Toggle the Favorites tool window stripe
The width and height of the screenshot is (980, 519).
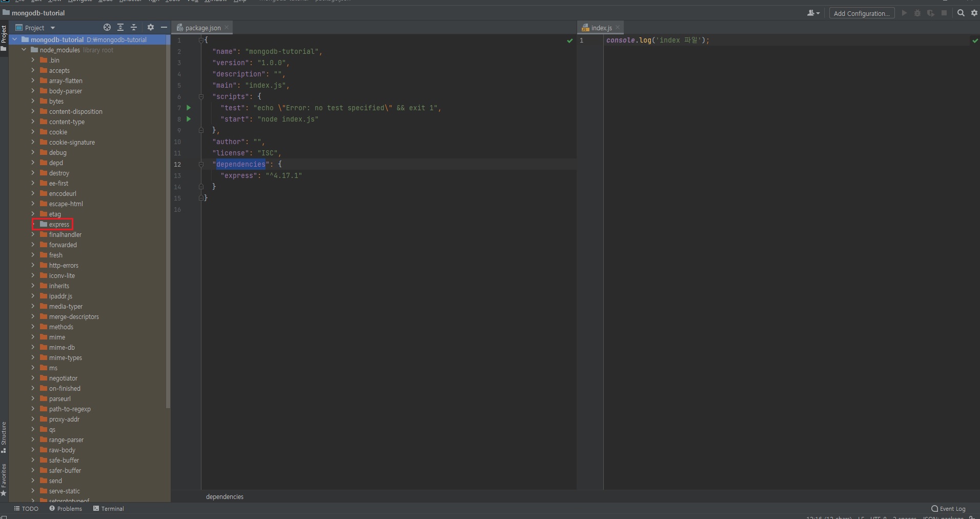coord(4,480)
